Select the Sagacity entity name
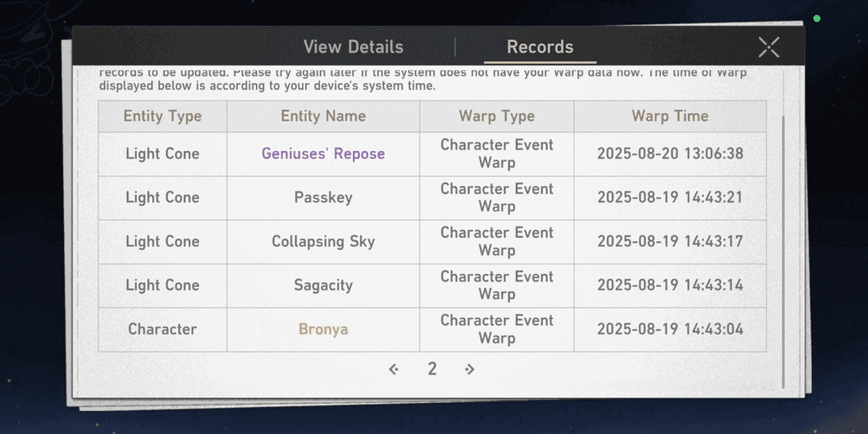868x434 pixels. [324, 285]
